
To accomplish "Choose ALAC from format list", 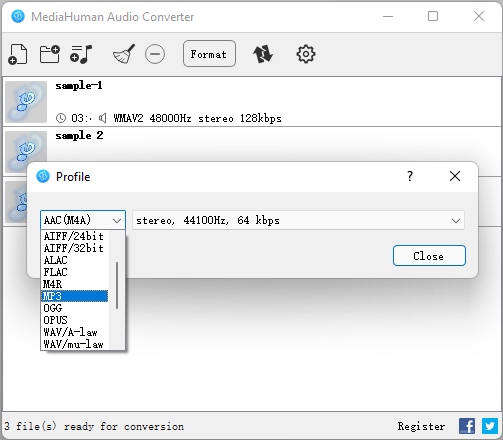I will click(75, 260).
